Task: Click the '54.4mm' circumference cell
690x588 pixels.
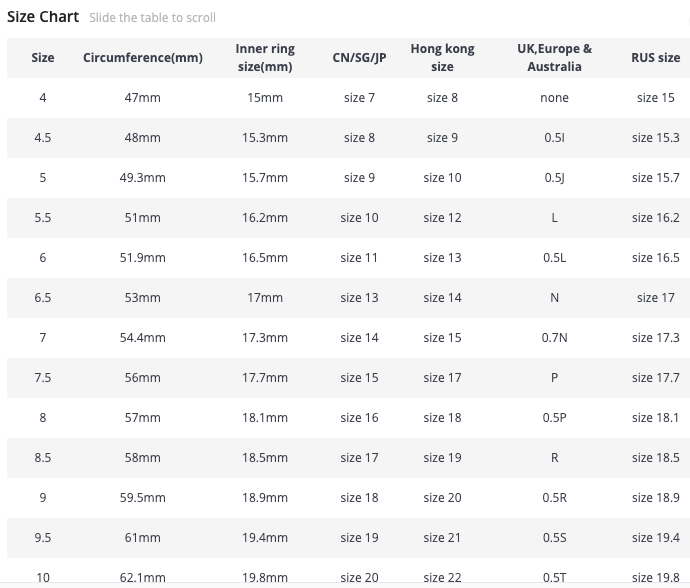Action: coord(143,338)
